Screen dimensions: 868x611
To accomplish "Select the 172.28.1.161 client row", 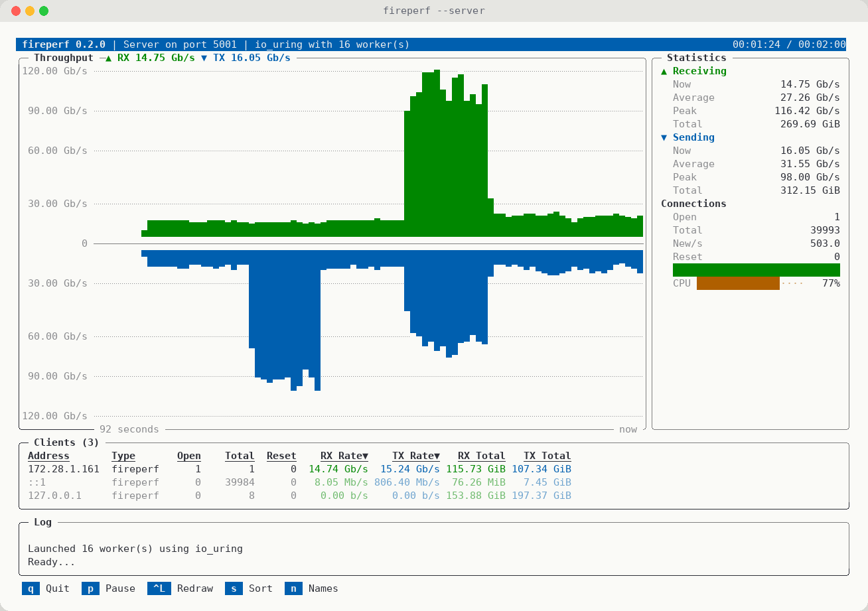I will point(299,469).
